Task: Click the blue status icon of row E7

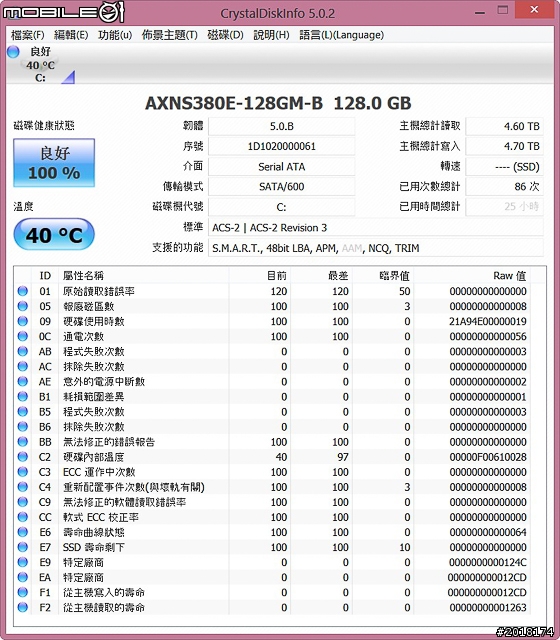Action: pos(22,547)
